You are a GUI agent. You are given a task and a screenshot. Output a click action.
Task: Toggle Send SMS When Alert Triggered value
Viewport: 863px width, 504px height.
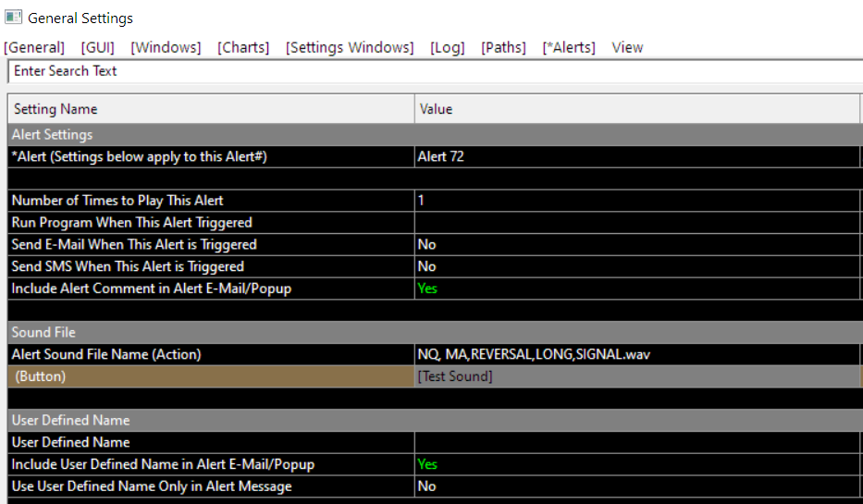click(636, 266)
